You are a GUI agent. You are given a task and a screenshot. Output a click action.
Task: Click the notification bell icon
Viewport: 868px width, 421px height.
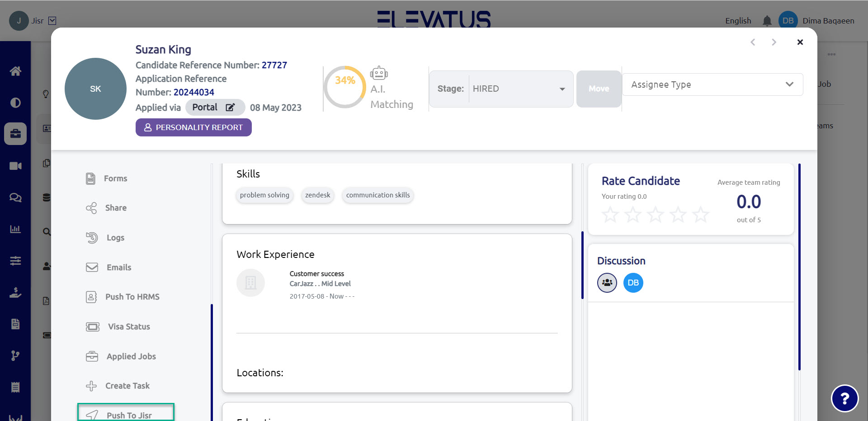[x=767, y=21]
